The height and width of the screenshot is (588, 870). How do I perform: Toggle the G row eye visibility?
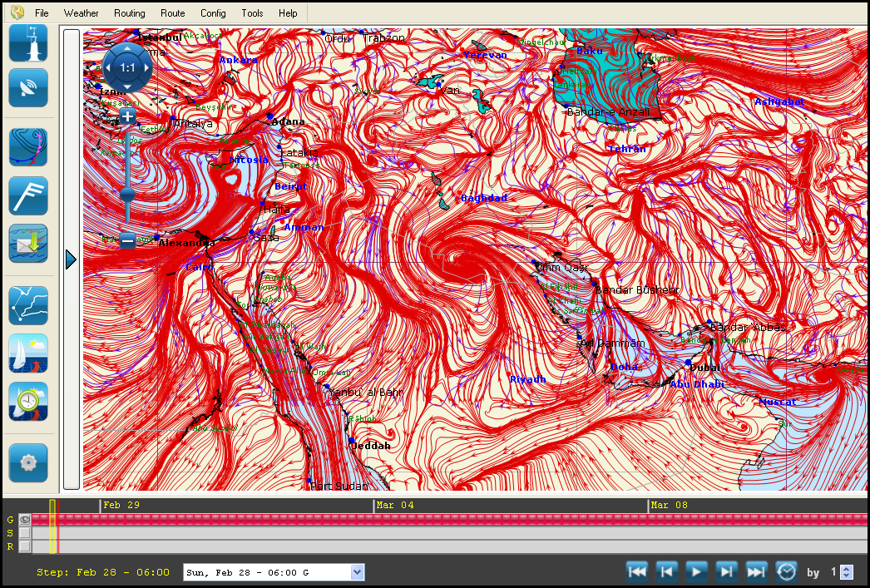(x=24, y=520)
